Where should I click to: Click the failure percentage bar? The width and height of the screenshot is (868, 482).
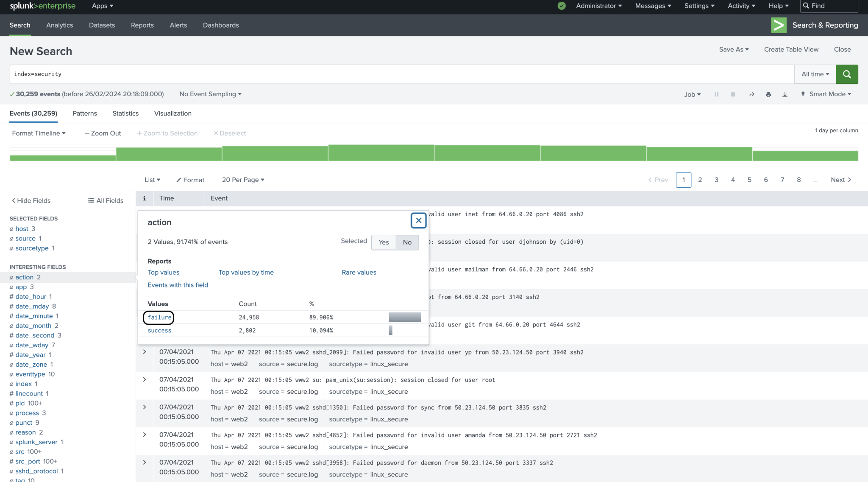click(x=404, y=317)
